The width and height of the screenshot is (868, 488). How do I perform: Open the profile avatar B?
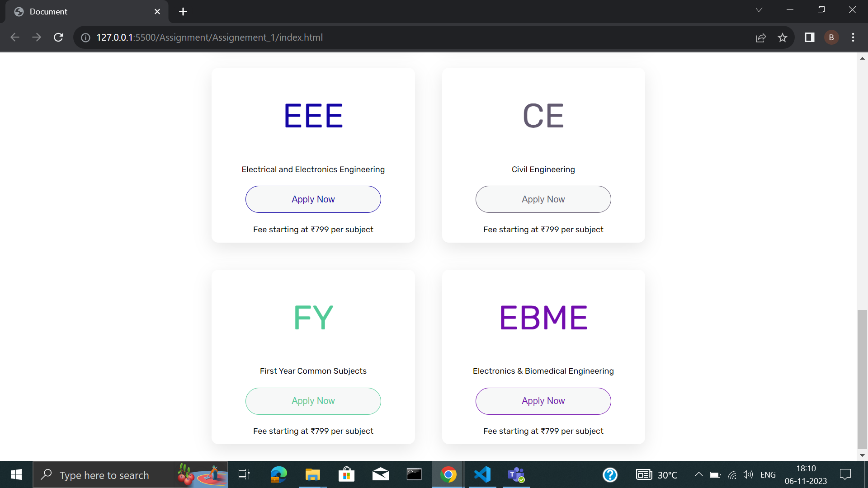tap(831, 38)
